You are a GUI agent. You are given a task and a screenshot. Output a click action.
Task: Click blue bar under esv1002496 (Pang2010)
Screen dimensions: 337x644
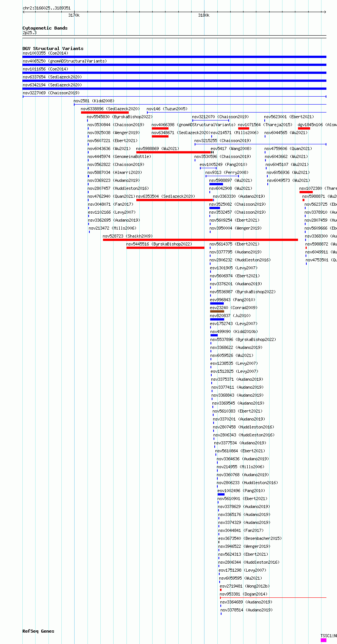[x=221, y=494]
